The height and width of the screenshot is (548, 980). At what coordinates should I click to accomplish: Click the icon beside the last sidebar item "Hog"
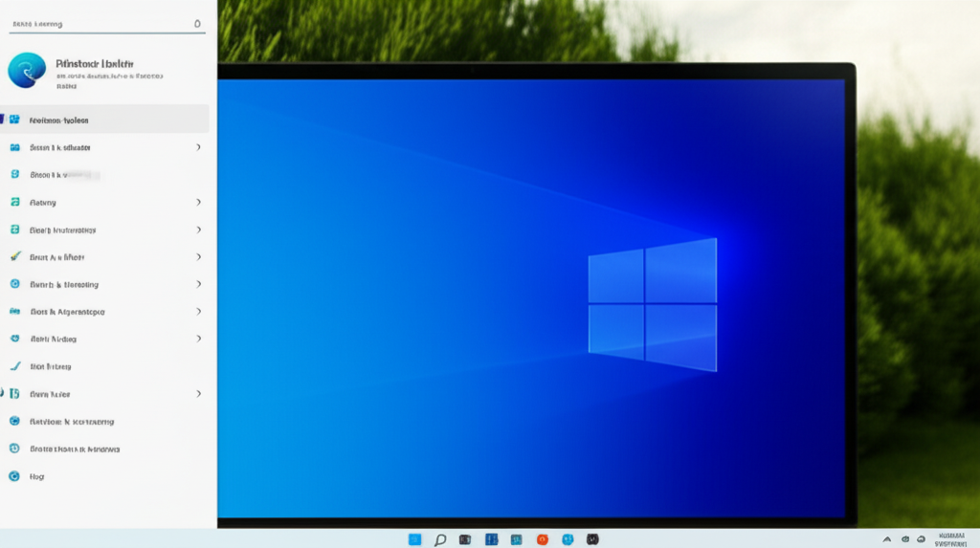tap(14, 475)
